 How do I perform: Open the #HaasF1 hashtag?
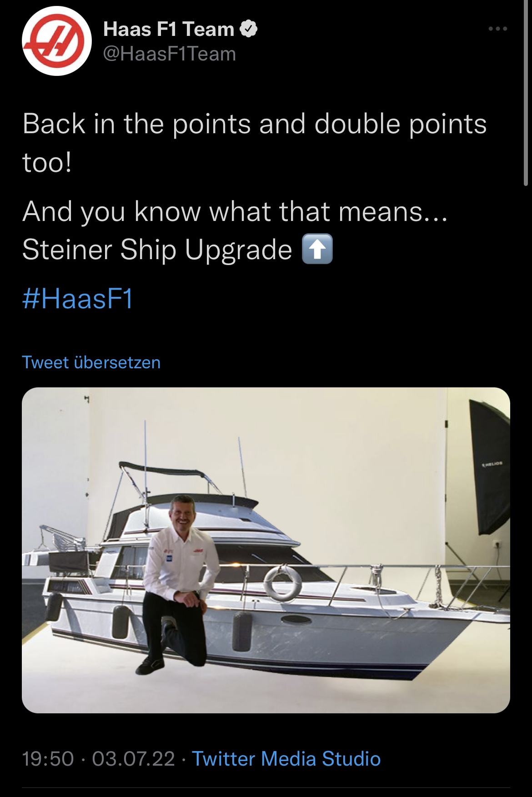(77, 299)
